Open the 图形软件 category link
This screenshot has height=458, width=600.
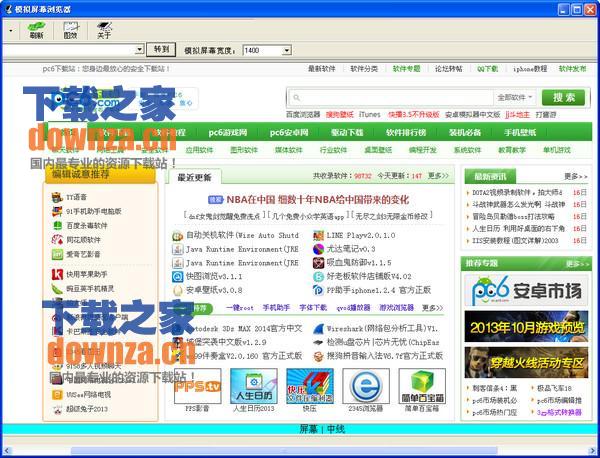click(244, 150)
